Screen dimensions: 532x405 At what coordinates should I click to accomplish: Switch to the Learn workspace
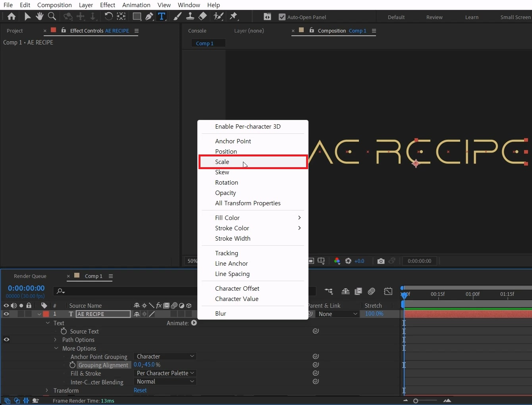pyautogui.click(x=472, y=17)
